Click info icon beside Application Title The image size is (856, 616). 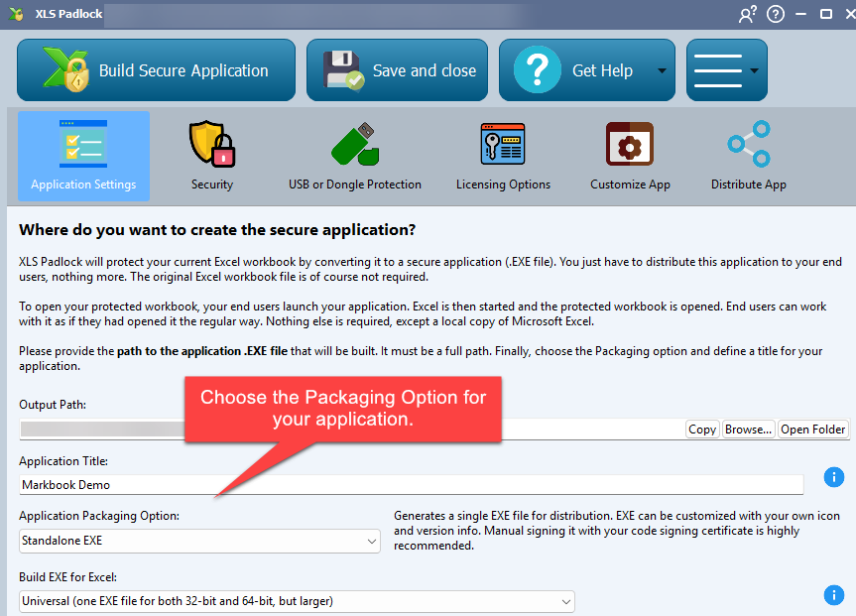834,478
